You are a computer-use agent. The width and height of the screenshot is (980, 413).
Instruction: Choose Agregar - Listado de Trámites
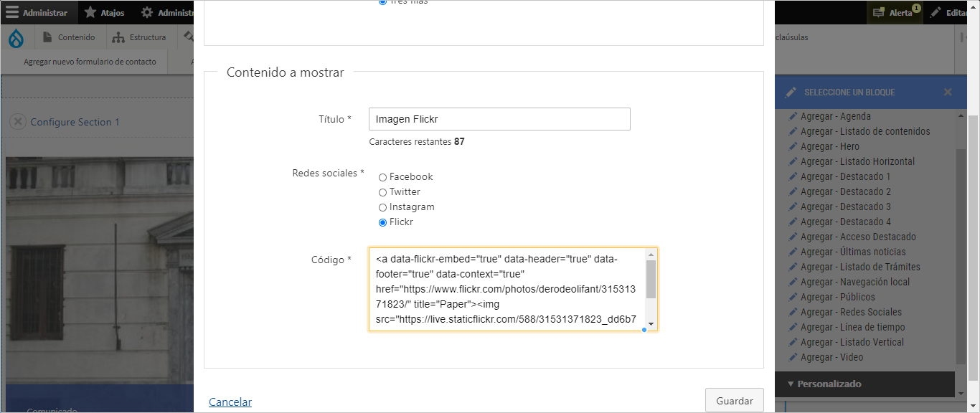pos(860,267)
